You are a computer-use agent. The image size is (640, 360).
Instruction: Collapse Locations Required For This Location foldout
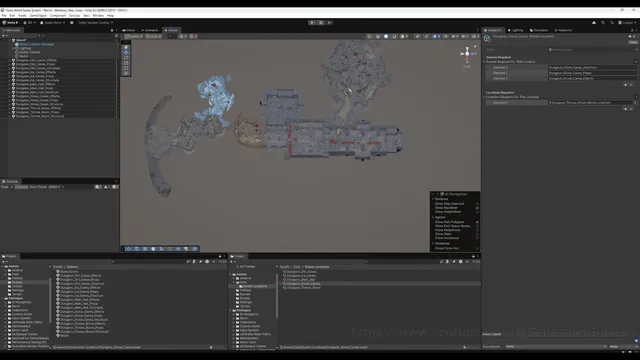pos(484,97)
